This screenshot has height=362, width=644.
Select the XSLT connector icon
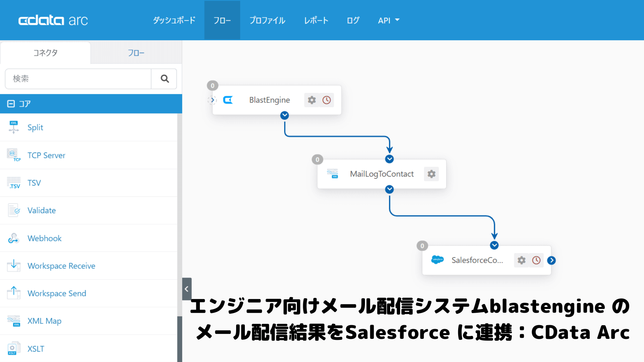[x=14, y=349]
